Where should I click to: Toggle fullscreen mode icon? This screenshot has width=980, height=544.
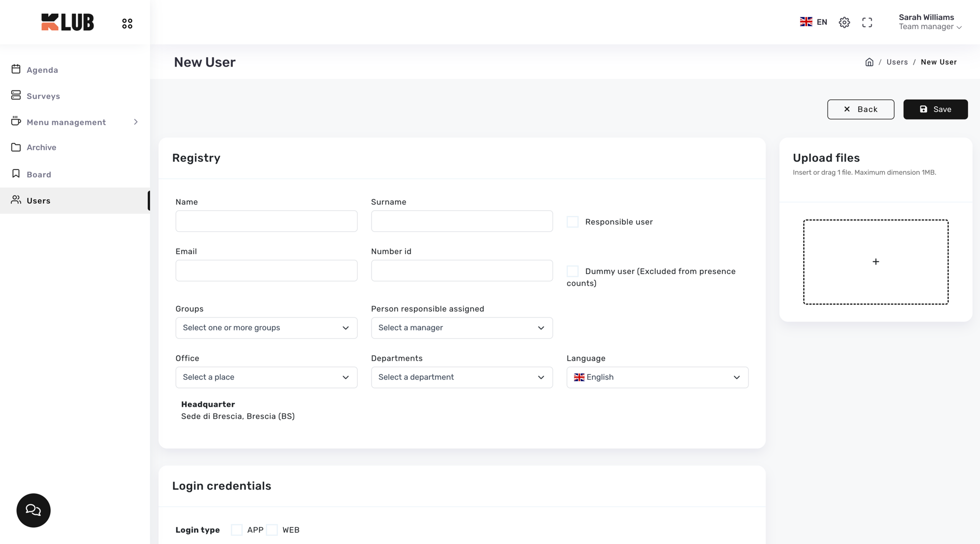point(867,22)
